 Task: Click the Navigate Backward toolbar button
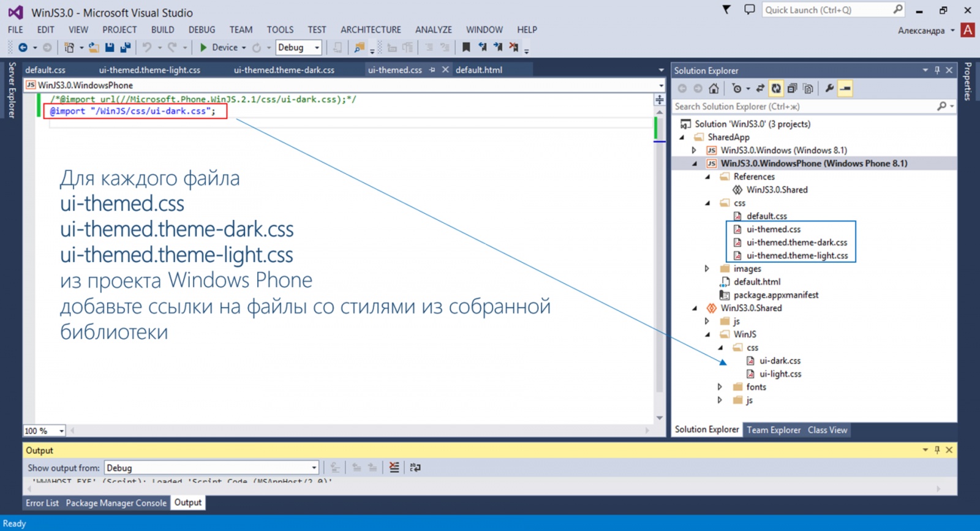coord(23,47)
